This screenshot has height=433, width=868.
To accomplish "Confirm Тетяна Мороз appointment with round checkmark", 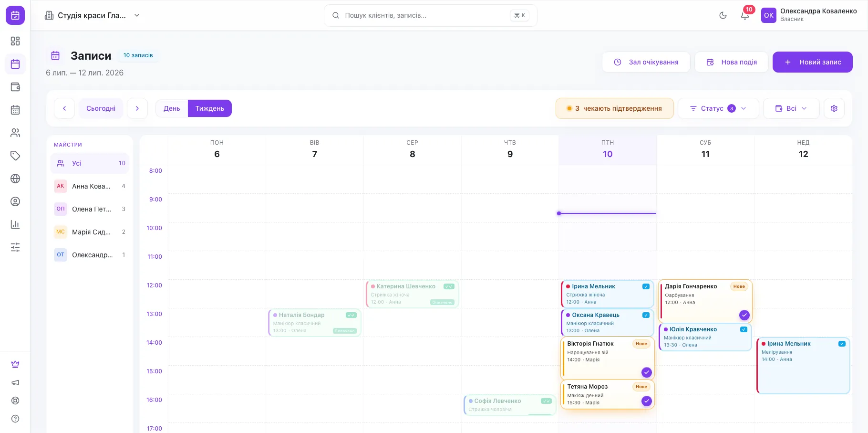I will click(x=647, y=401).
